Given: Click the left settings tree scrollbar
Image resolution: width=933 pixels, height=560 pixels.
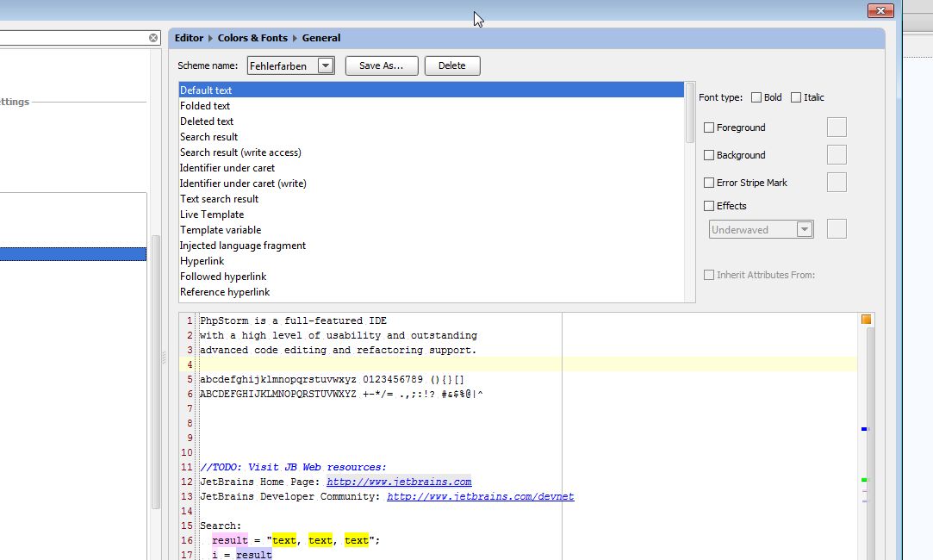Looking at the screenshot, I should (156, 372).
